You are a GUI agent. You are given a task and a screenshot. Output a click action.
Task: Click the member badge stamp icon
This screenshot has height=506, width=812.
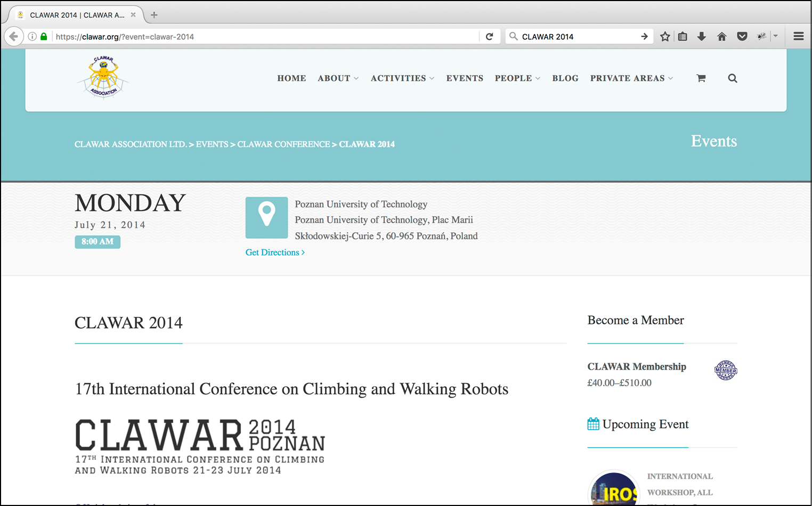(726, 370)
